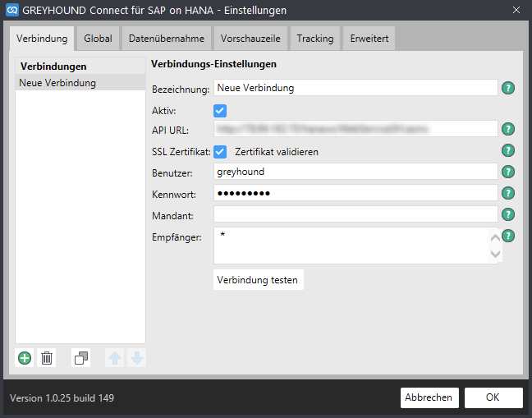Focus the Mandant input field
The height and width of the screenshot is (418, 532).
(355, 214)
